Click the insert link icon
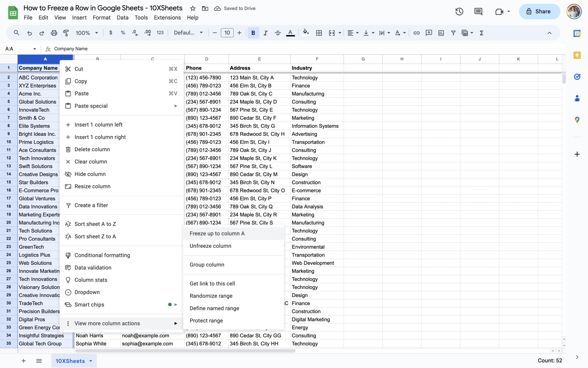Viewport: 588px width, 368px height. click(416, 33)
